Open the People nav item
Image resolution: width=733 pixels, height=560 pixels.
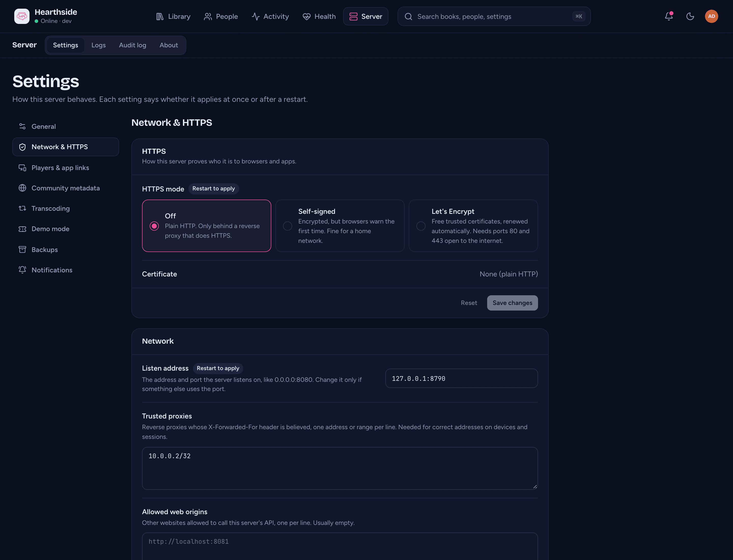click(x=221, y=16)
